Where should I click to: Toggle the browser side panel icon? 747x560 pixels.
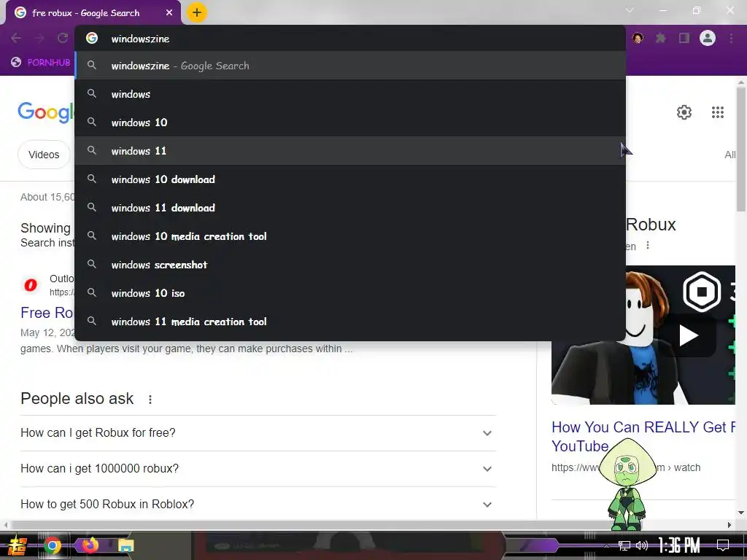point(684,38)
